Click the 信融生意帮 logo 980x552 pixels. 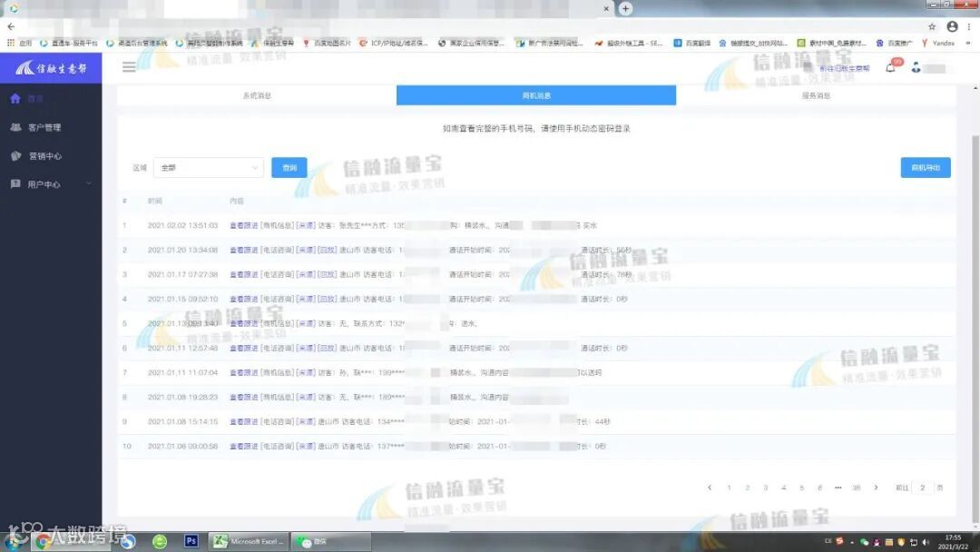pos(51,68)
